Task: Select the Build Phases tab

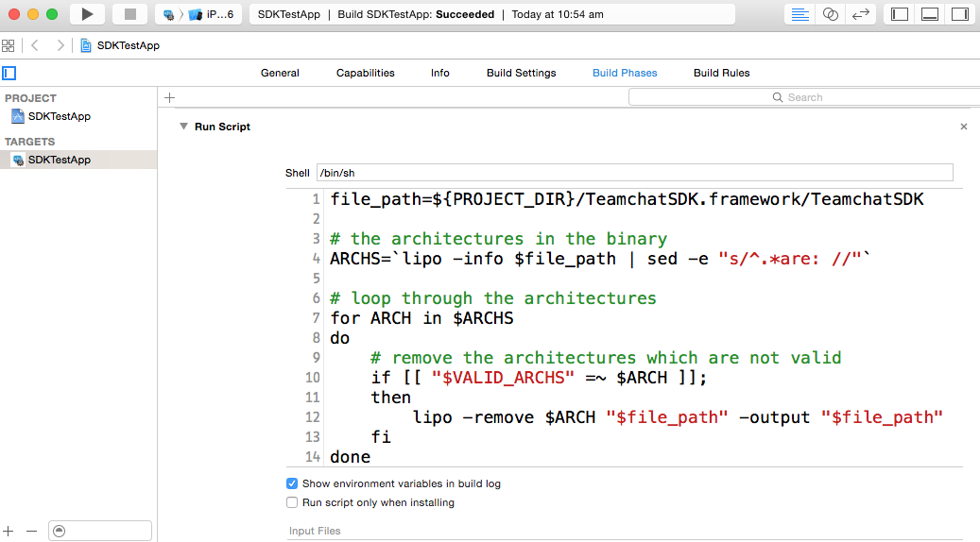Action: point(625,73)
